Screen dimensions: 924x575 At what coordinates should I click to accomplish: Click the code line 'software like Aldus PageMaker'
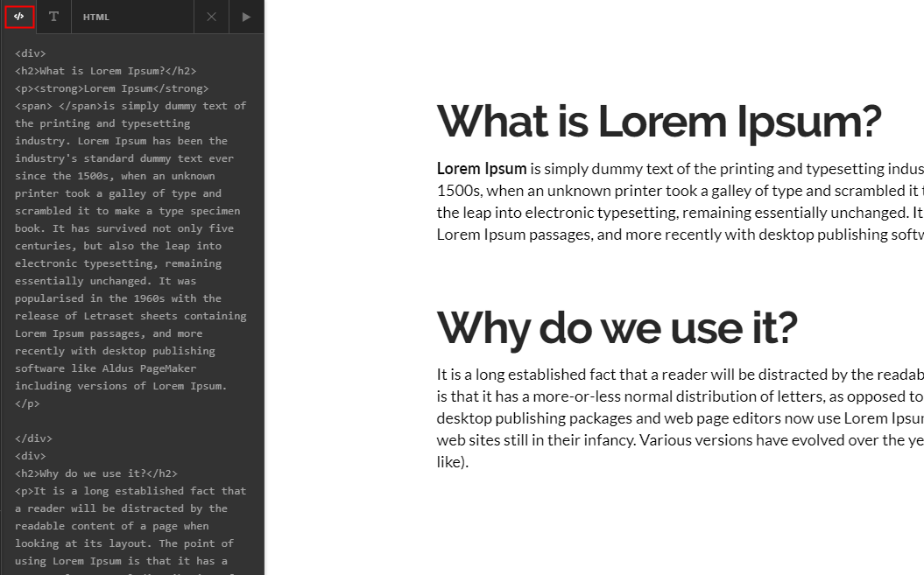coord(105,368)
